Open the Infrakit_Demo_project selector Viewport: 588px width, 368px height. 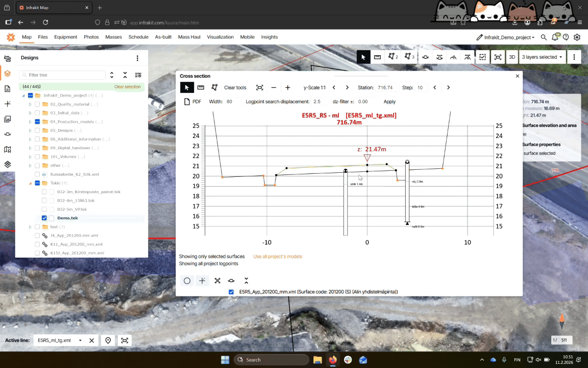point(505,37)
